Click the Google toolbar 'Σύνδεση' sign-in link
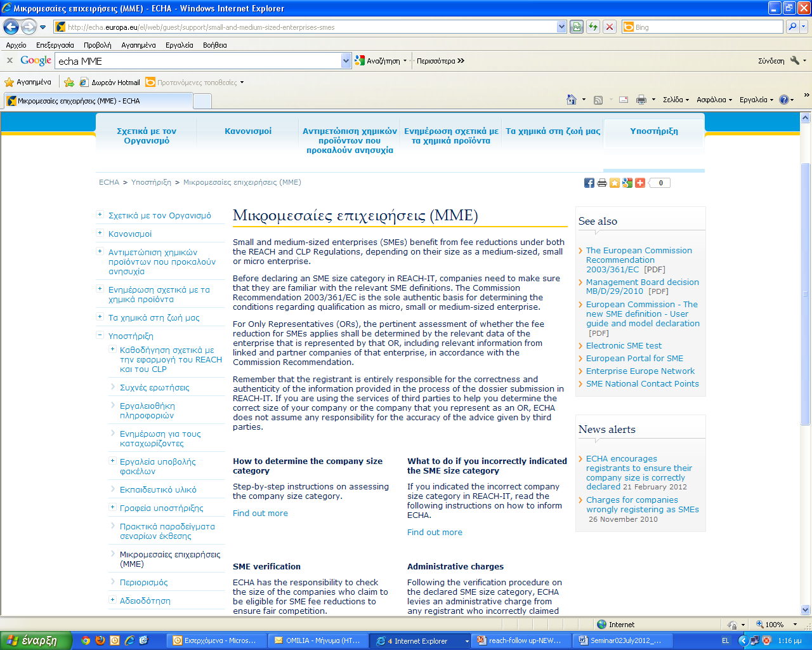Viewport: 812px width, 650px height. pyautogui.click(x=771, y=61)
